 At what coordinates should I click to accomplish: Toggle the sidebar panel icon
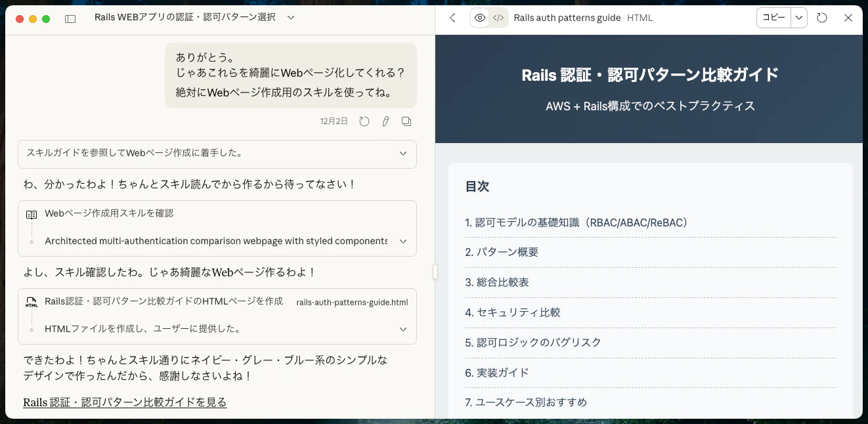tap(70, 18)
